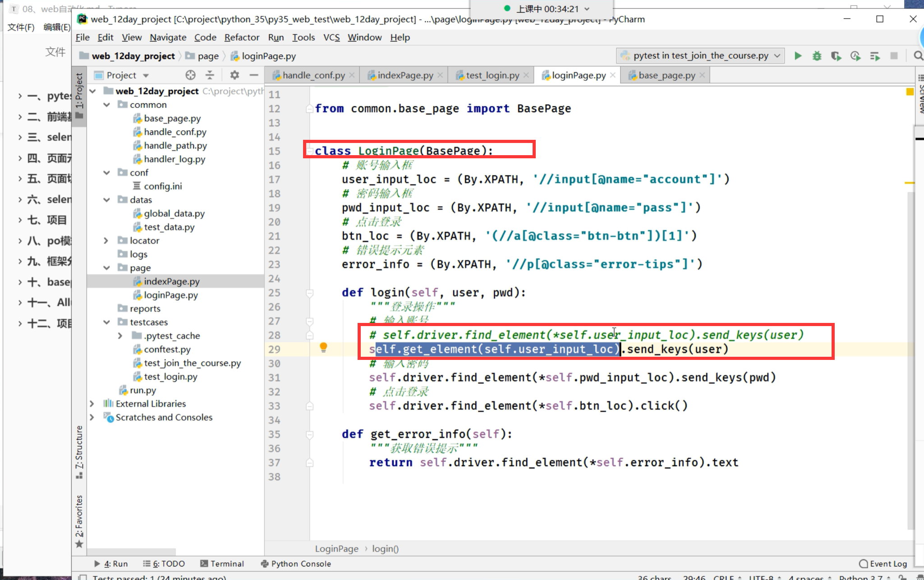Click the Stop square icon
924x580 pixels.
(894, 56)
